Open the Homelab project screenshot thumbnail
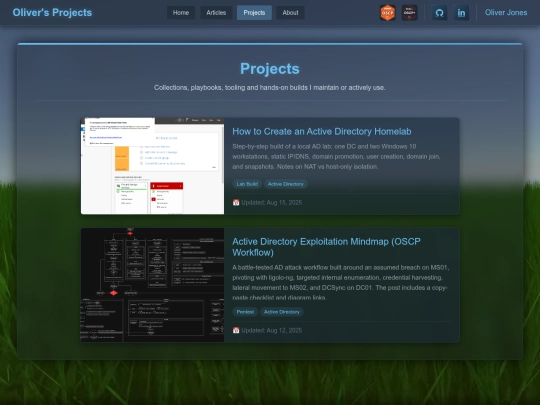This screenshot has width=540, height=405. 152,166
